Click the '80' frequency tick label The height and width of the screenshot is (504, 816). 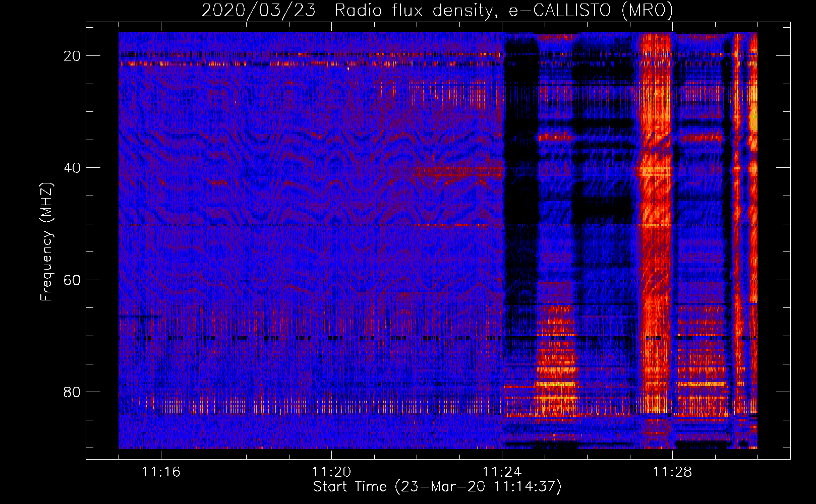(73, 392)
